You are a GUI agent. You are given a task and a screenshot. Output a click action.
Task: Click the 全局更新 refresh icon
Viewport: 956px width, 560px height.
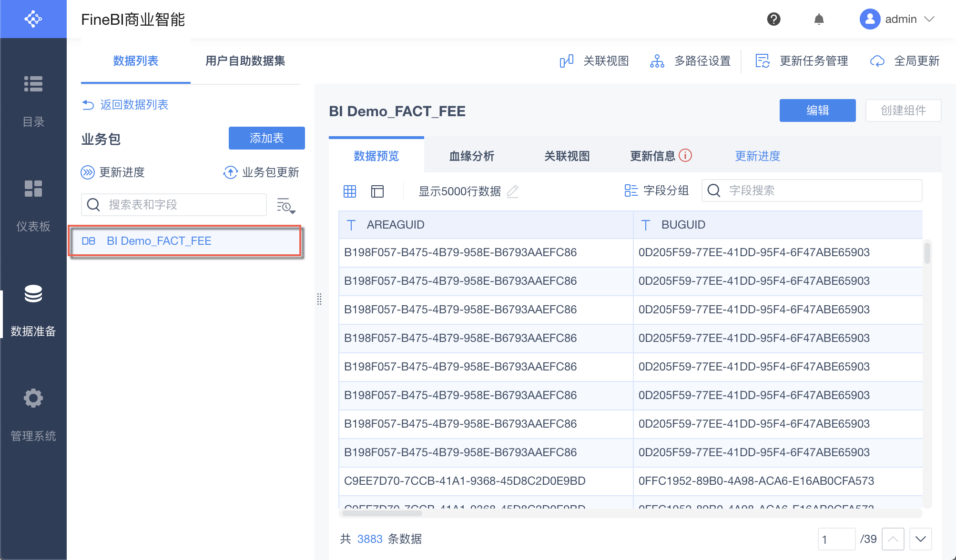click(x=877, y=61)
